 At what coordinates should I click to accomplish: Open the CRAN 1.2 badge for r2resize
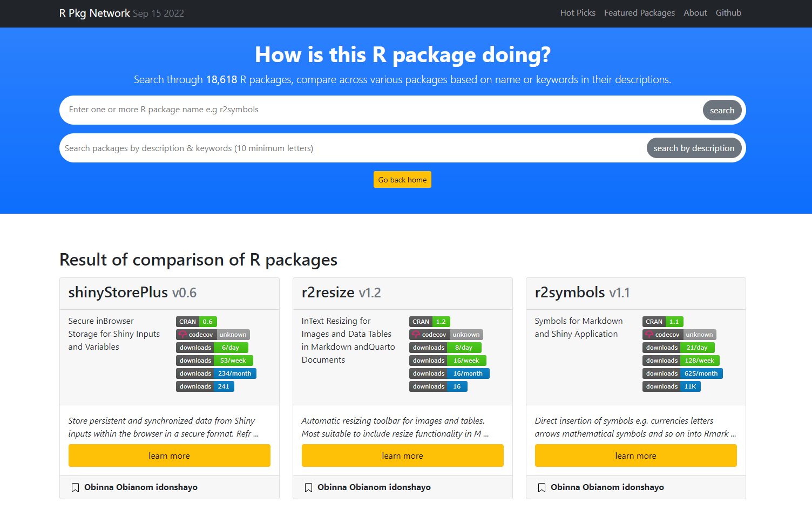(x=429, y=321)
